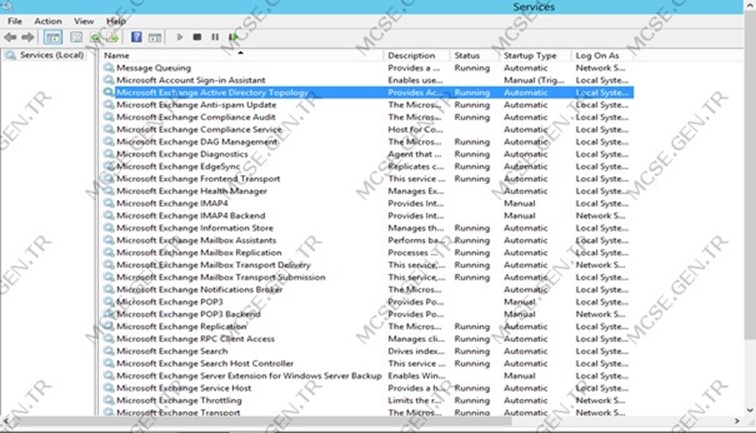The height and width of the screenshot is (433, 756).
Task: Select the Message Queuing service icon
Action: point(109,68)
